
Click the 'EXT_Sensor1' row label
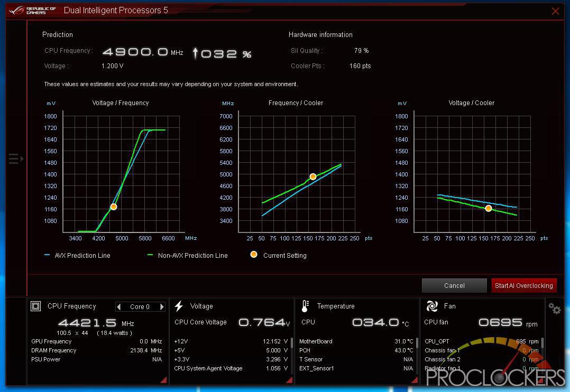click(317, 368)
